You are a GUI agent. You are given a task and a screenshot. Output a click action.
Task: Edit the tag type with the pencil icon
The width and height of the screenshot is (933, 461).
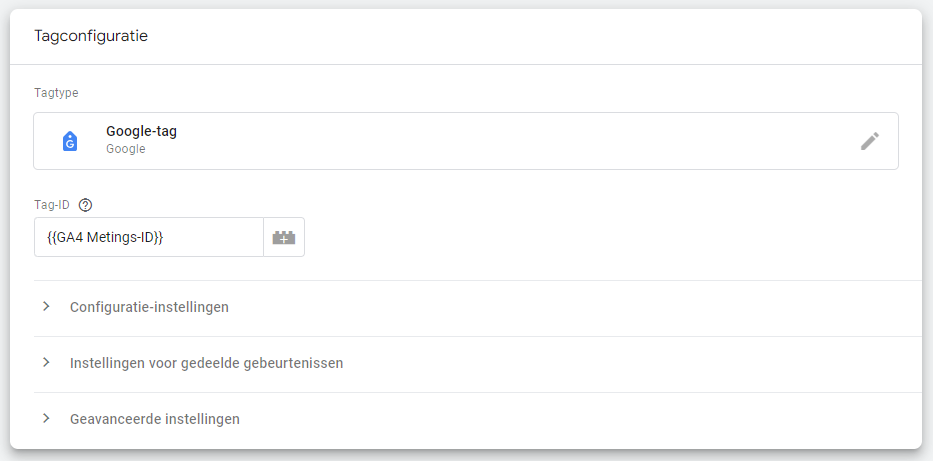click(x=869, y=141)
